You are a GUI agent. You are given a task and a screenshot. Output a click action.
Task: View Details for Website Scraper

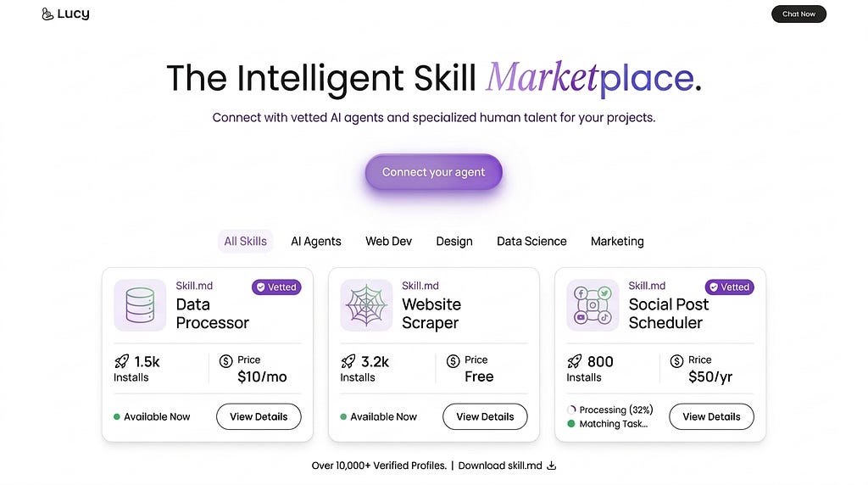pos(485,416)
